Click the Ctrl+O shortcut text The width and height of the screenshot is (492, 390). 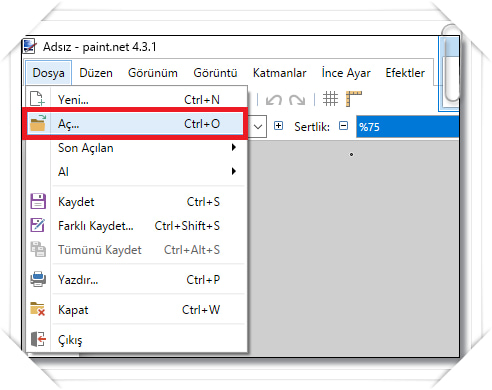tap(202, 124)
